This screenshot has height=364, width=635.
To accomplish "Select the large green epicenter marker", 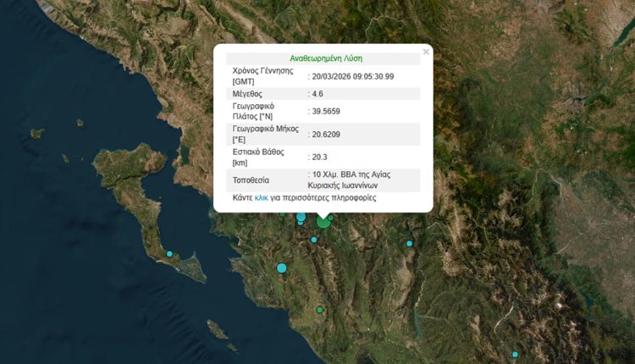I will [x=323, y=222].
